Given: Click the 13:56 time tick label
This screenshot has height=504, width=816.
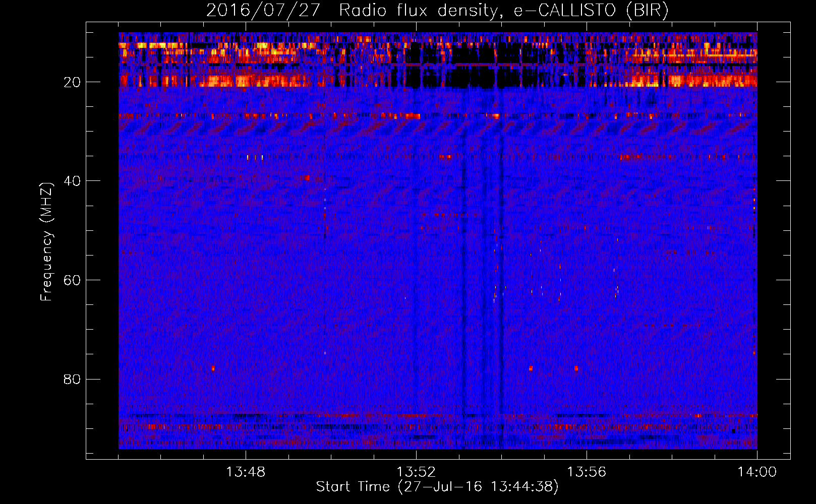Looking at the screenshot, I should (587, 472).
